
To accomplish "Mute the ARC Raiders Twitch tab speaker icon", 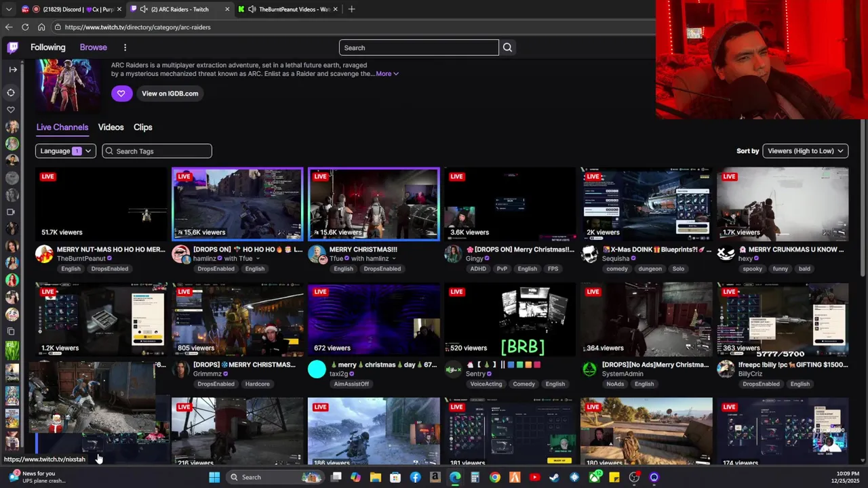I will 144,9.
